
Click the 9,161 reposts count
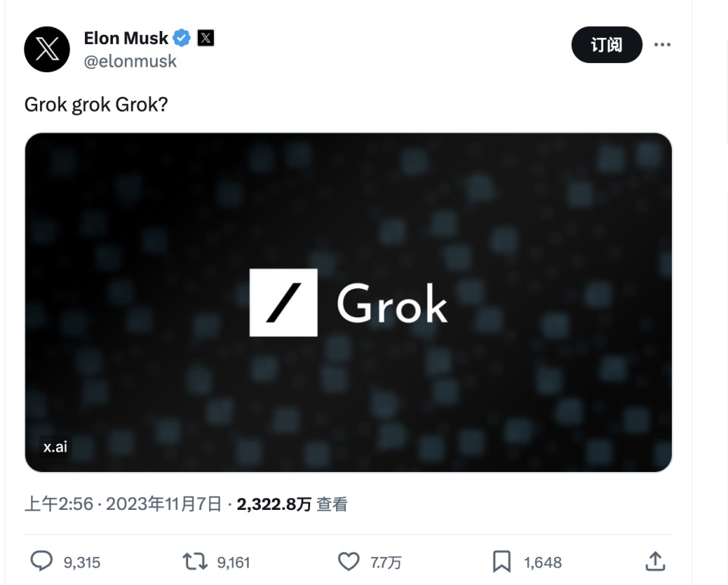[x=233, y=562]
